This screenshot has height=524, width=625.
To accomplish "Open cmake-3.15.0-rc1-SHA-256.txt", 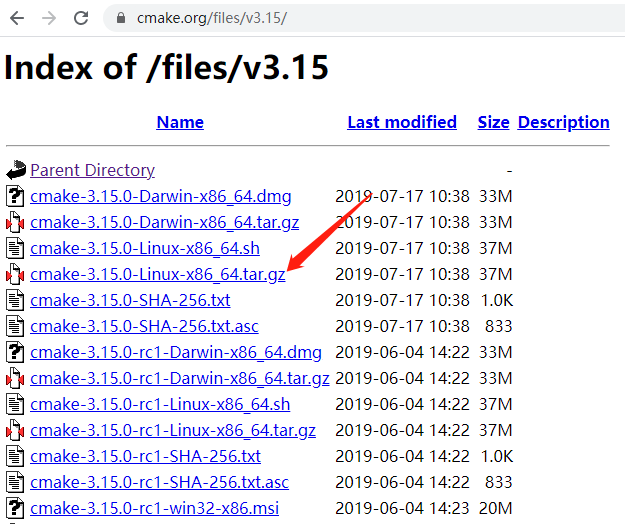I will click(145, 456).
